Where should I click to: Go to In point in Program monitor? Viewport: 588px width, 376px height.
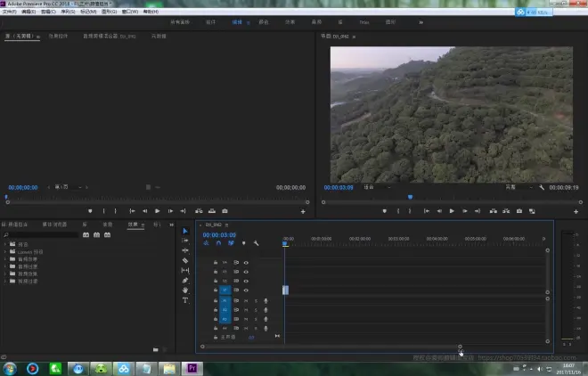pyautogui.click(x=427, y=211)
